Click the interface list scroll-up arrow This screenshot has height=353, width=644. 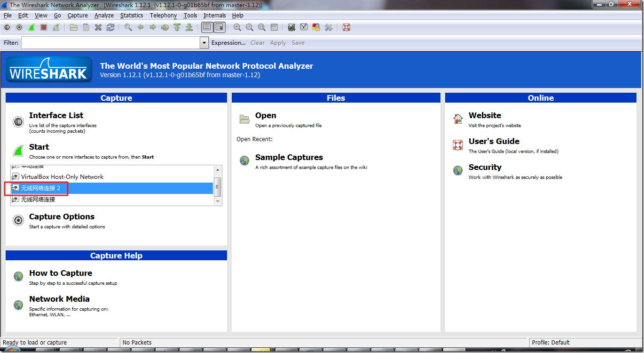(218, 169)
